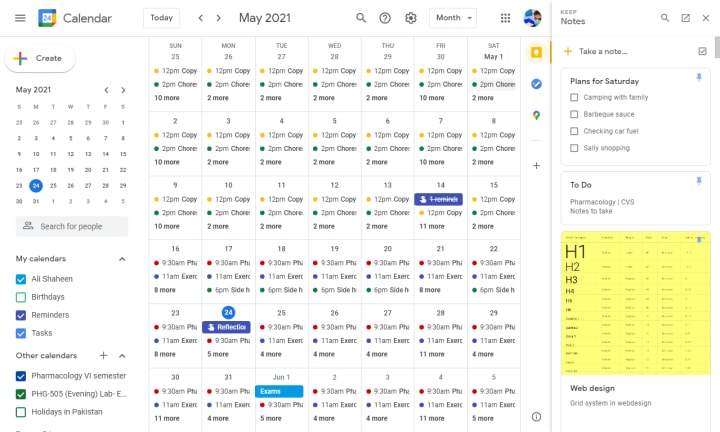Check the Sally shopping item
The height and width of the screenshot is (432, 720).
point(574,148)
